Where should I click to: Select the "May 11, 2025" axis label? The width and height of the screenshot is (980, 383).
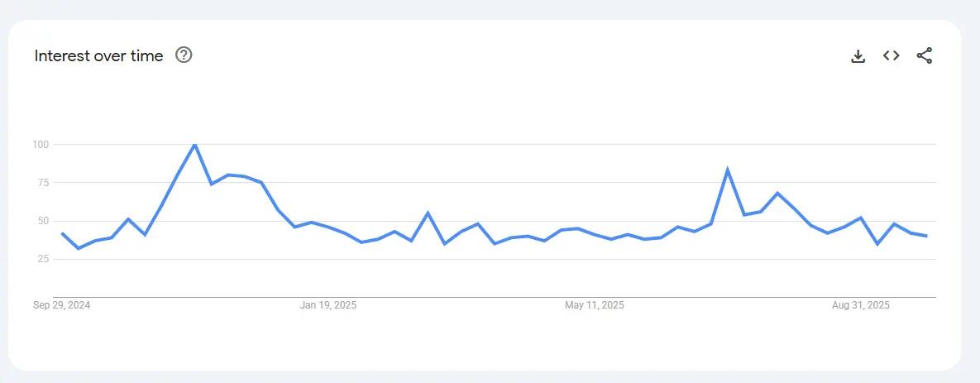595,305
